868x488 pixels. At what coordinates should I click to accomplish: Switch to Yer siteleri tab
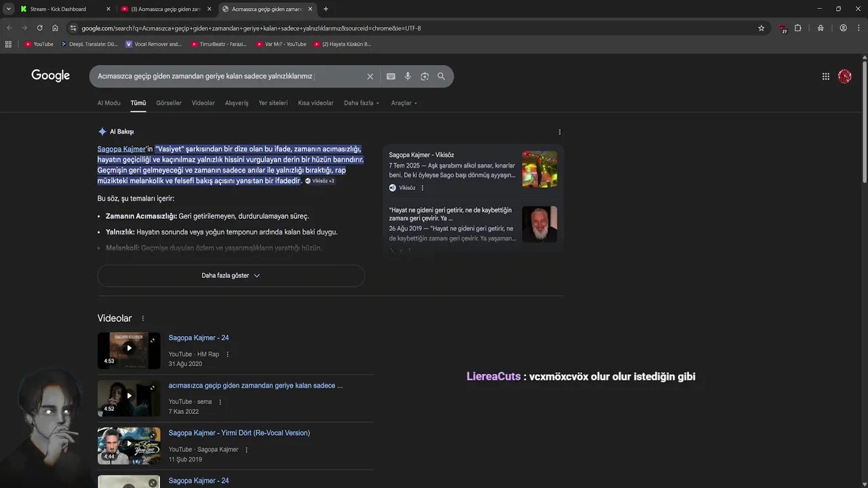[x=273, y=103]
